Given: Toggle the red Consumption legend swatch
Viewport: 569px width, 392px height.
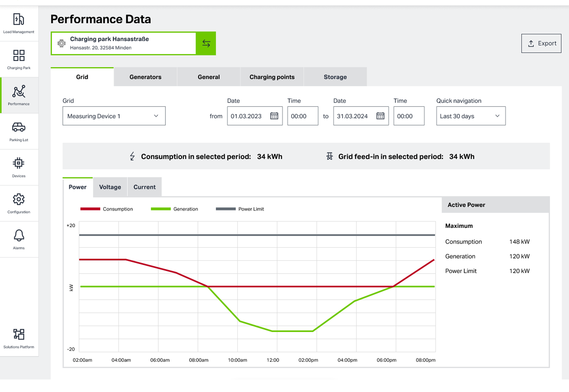Looking at the screenshot, I should tap(90, 209).
